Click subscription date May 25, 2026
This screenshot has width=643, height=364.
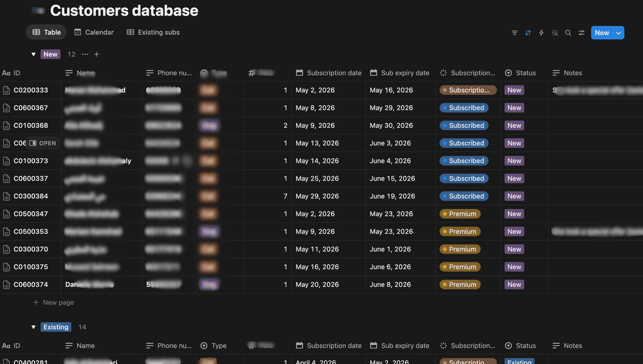pos(317,178)
